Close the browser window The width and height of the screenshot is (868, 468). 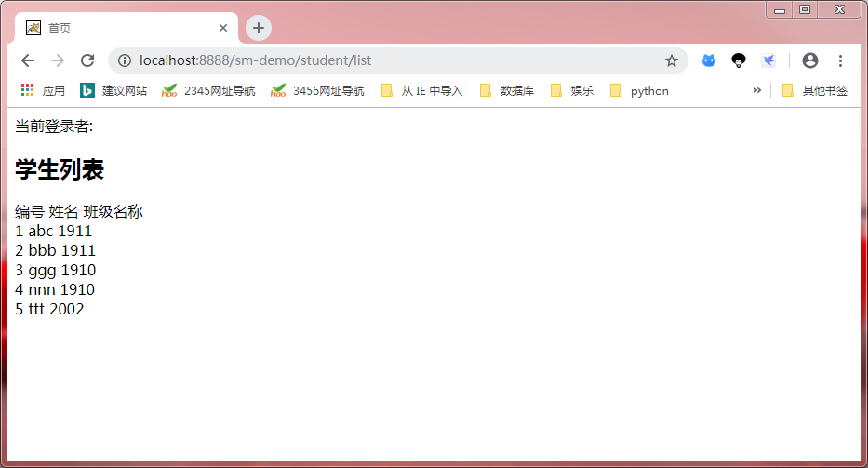pos(840,9)
